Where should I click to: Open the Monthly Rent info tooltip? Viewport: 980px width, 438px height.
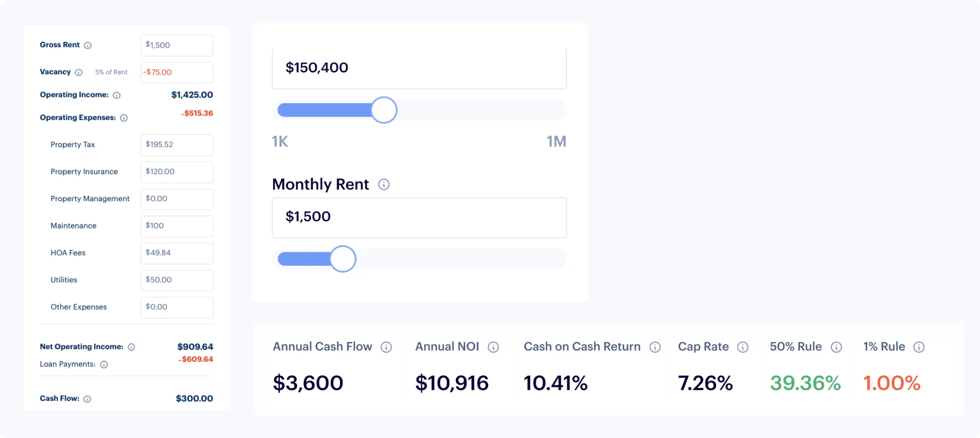pyautogui.click(x=383, y=184)
